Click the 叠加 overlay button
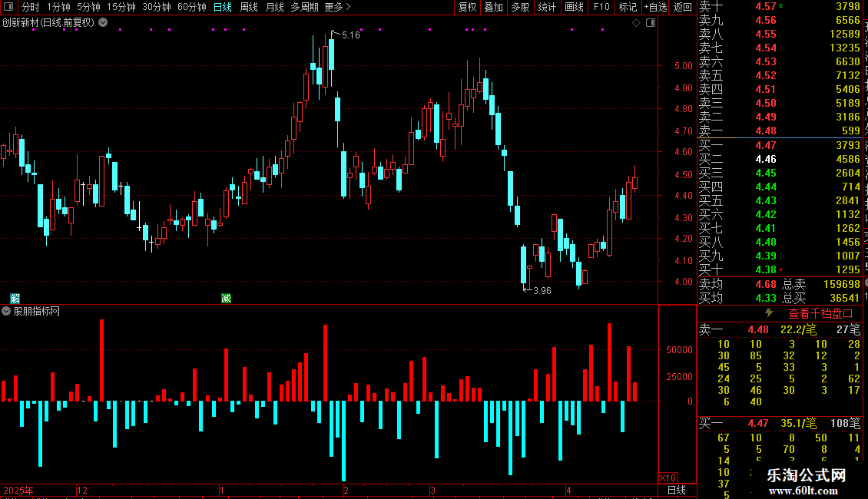Screen dimensions: 868x499 point(494,7)
